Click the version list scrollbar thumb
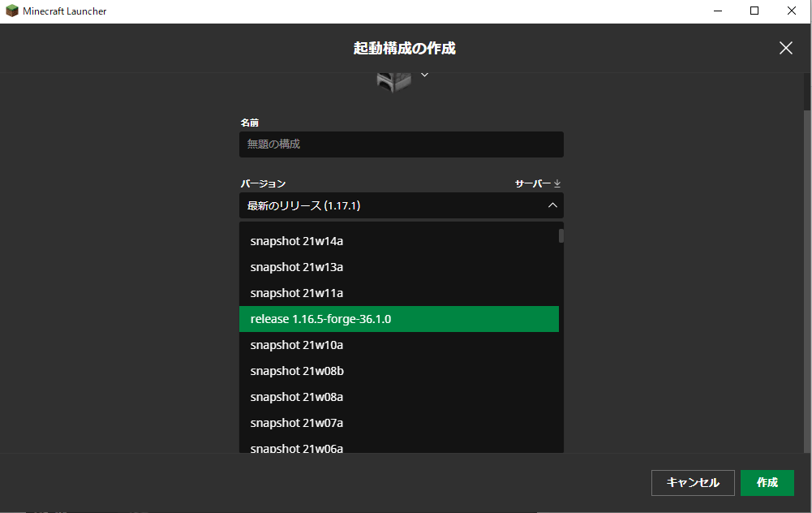The width and height of the screenshot is (812, 513). click(561, 235)
